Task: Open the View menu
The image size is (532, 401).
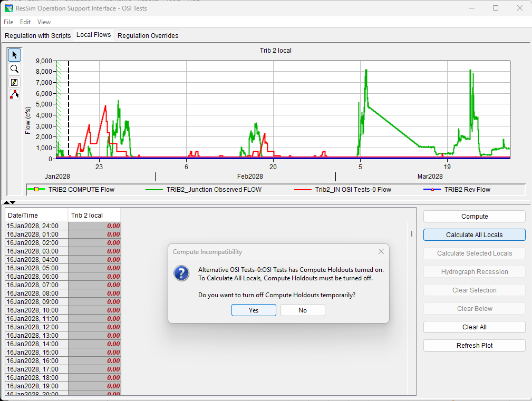Action: [x=44, y=22]
